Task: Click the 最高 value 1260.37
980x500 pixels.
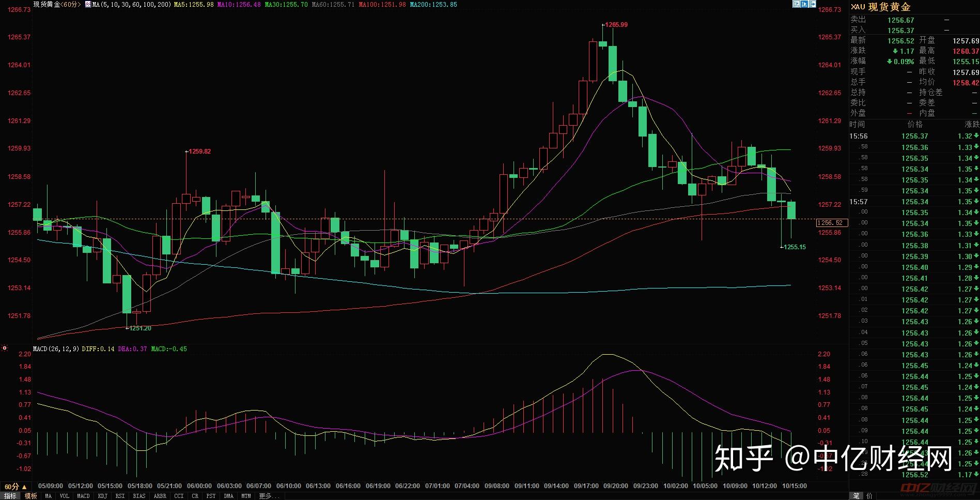Action: point(966,51)
